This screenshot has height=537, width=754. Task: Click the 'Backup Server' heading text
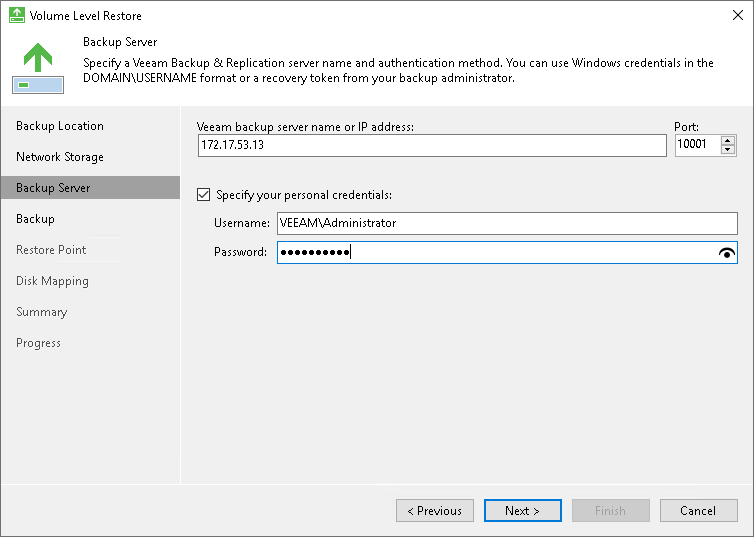[120, 42]
